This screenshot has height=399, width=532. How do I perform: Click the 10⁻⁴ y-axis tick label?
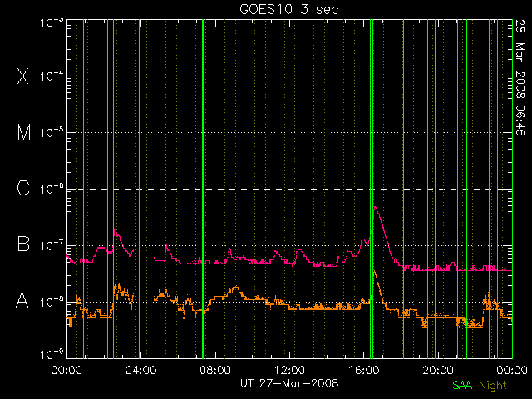(x=52, y=76)
